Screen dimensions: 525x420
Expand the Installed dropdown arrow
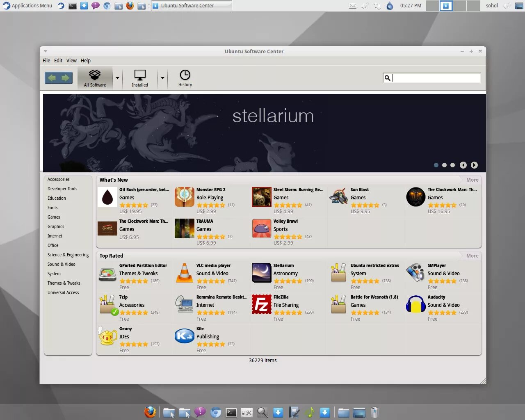[162, 78]
